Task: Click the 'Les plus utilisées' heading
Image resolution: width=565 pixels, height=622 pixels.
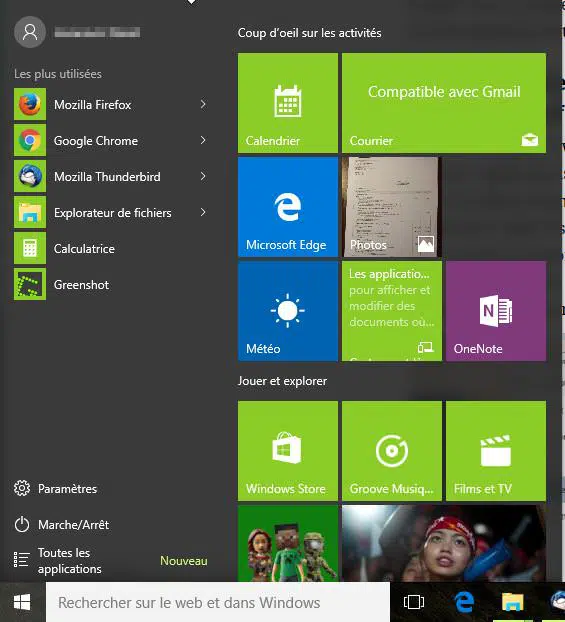Action: (58, 74)
